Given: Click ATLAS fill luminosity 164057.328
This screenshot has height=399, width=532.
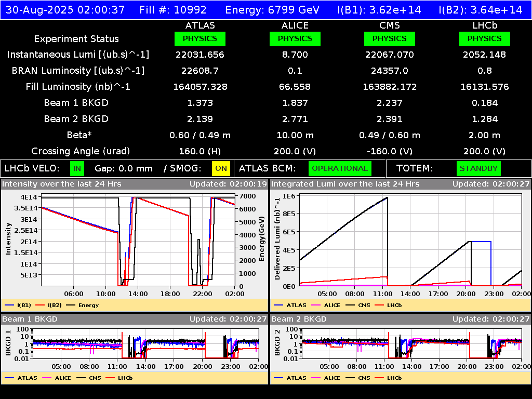Looking at the screenshot, I should (200, 87).
